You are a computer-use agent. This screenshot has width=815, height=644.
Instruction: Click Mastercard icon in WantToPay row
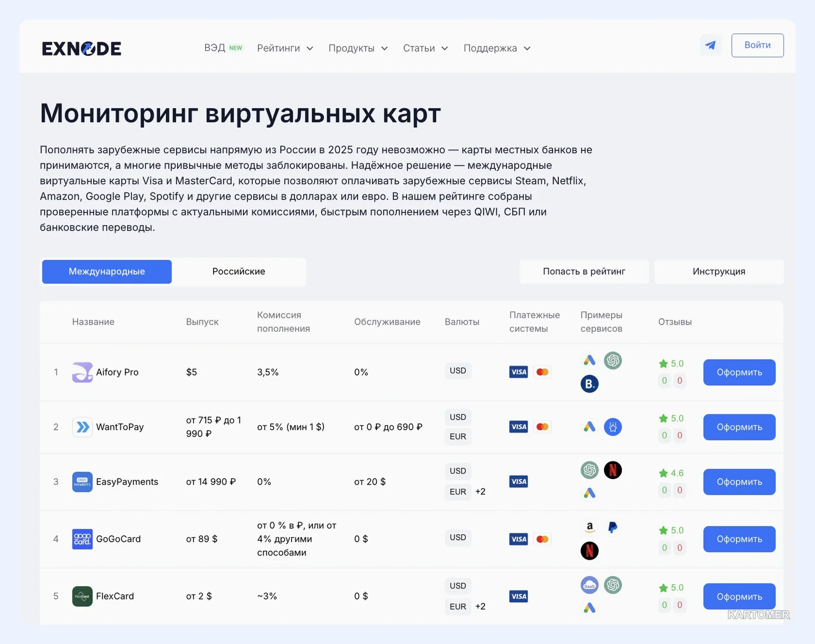[542, 427]
